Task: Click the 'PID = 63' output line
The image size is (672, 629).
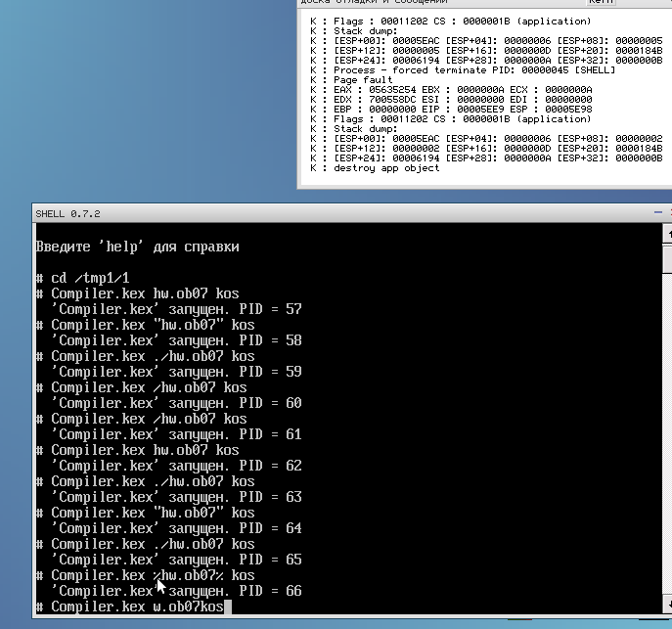Action: coord(176,497)
